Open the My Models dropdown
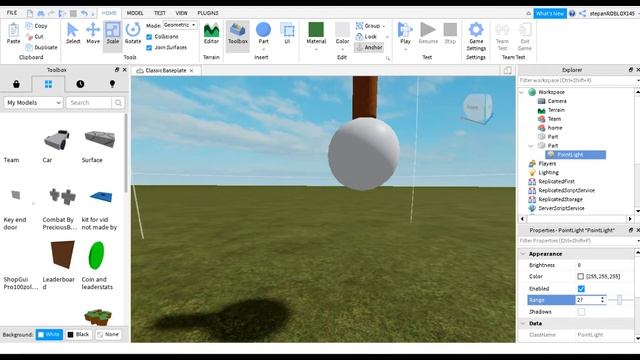The width and height of the screenshot is (640, 360). (33, 103)
